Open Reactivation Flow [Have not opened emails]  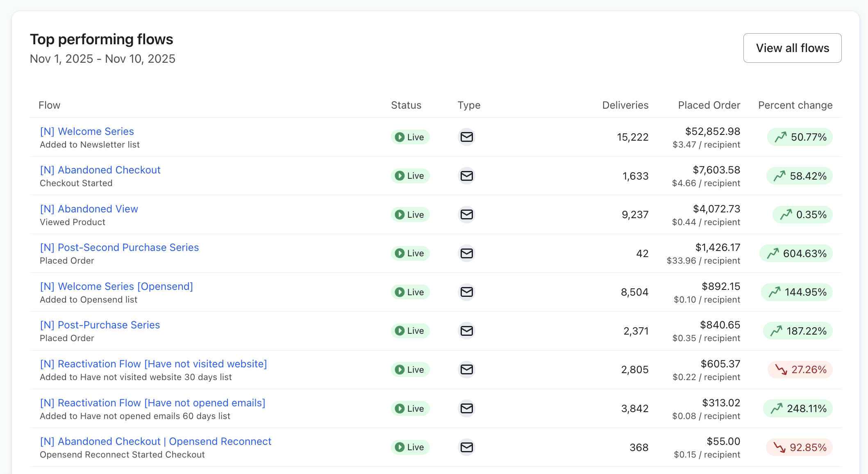click(152, 403)
